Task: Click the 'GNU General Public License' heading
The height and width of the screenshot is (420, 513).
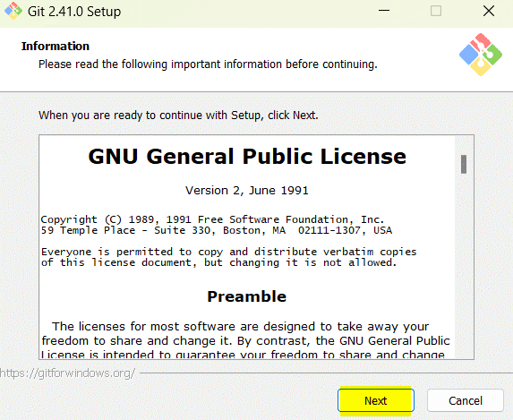Action: [247, 156]
